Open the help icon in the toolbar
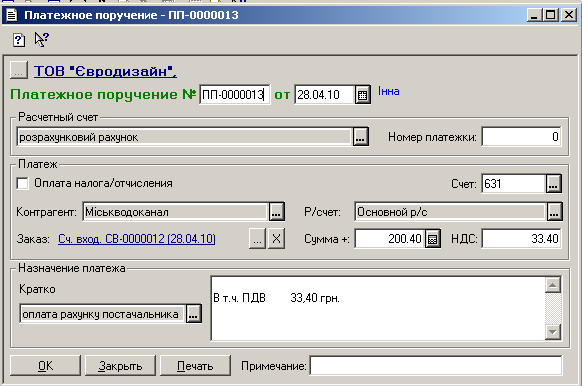The width and height of the screenshot is (582, 386). tap(19, 39)
